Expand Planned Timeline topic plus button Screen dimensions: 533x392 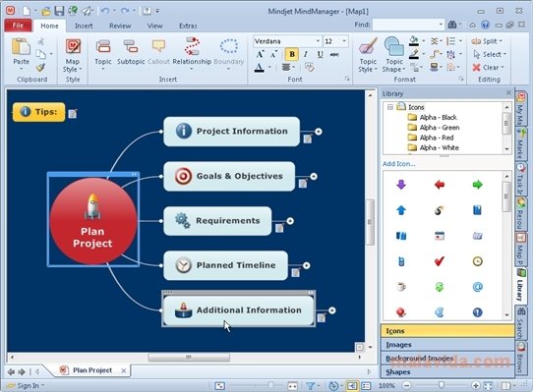pyautogui.click(x=306, y=265)
